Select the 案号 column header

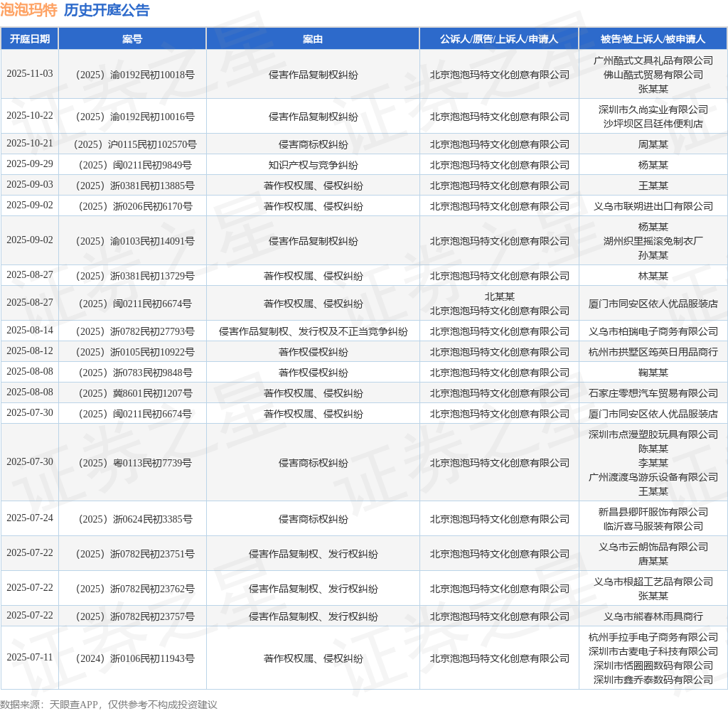coord(132,39)
